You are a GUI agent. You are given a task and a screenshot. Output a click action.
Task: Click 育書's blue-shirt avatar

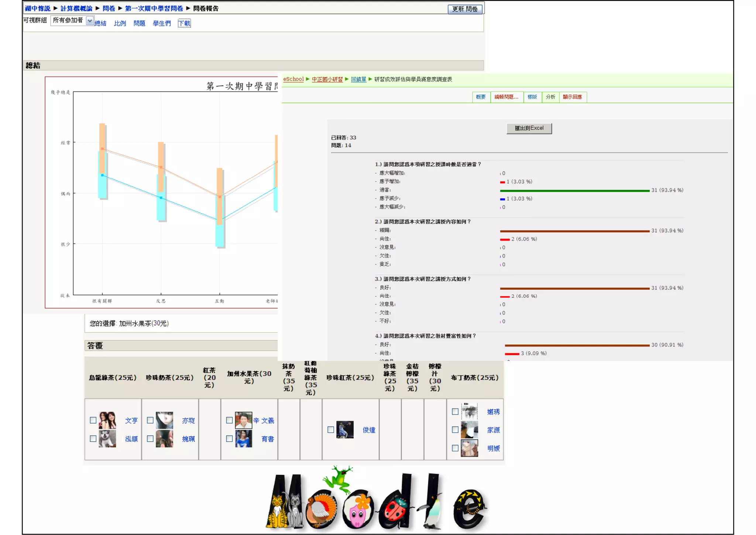click(x=244, y=439)
